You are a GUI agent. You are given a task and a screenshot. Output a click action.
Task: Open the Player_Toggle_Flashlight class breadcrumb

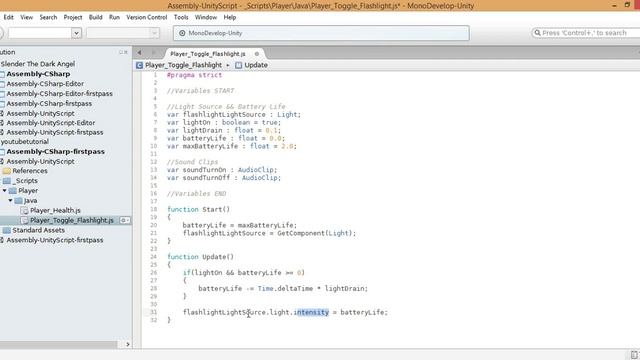(x=184, y=65)
